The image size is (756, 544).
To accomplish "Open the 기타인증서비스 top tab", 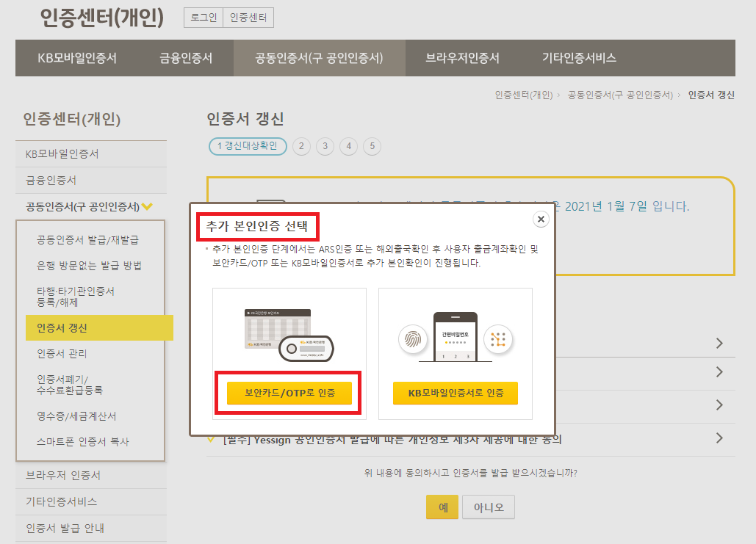I will 579,58.
